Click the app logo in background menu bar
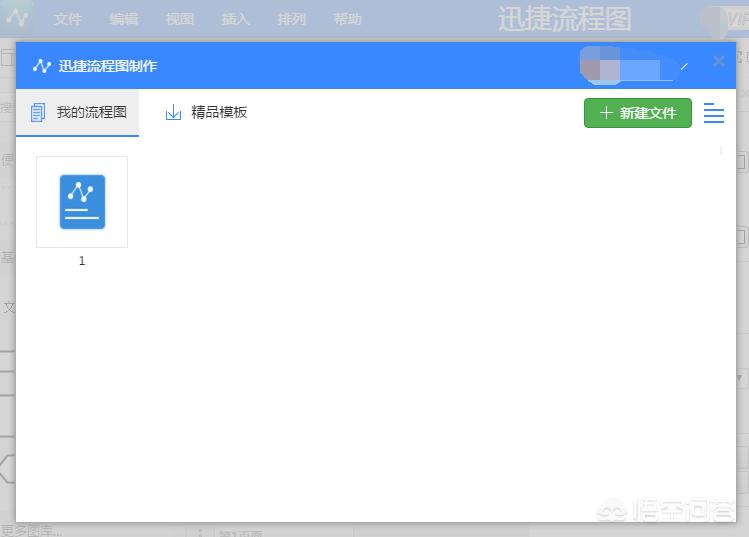Image resolution: width=749 pixels, height=537 pixels. [18, 18]
